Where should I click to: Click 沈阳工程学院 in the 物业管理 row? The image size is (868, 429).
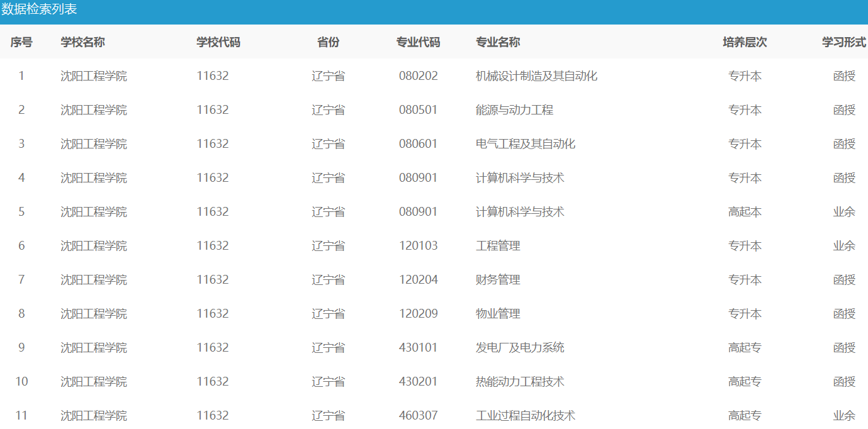[x=94, y=314]
